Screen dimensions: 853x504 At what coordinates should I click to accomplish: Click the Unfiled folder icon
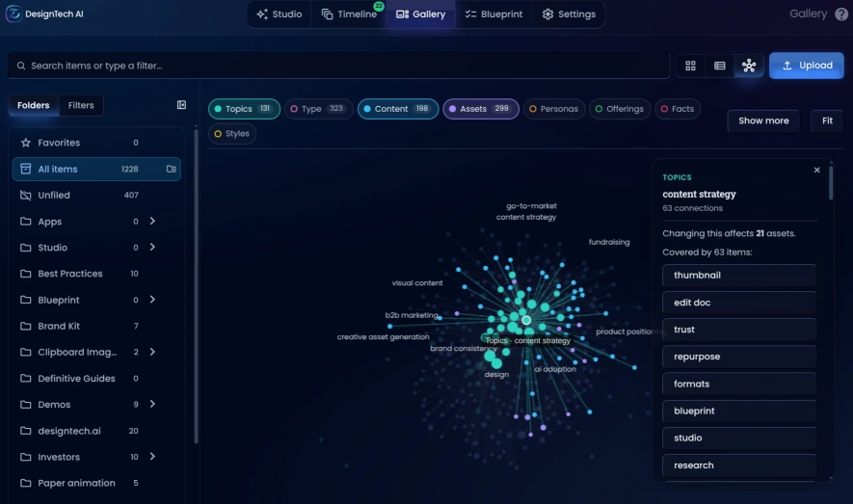[26, 196]
